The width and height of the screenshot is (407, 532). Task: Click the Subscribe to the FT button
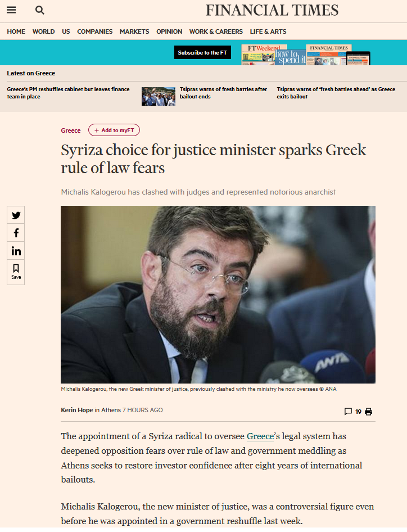(202, 53)
